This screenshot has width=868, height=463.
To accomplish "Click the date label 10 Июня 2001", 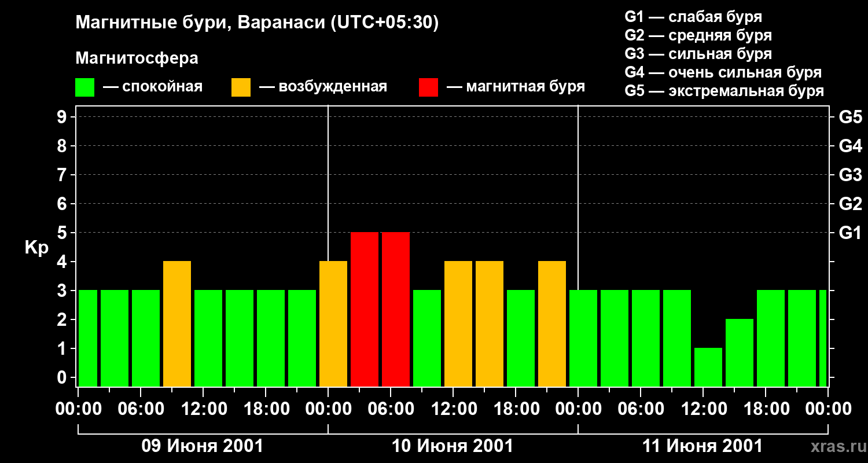I will click(453, 446).
